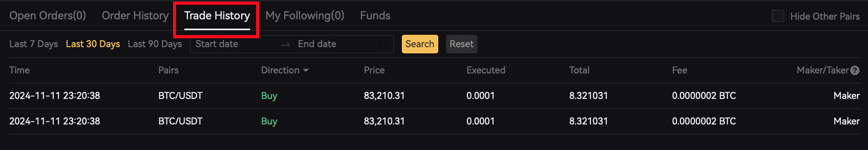Select the Funds tab
This screenshot has height=150, width=868.
[375, 16]
